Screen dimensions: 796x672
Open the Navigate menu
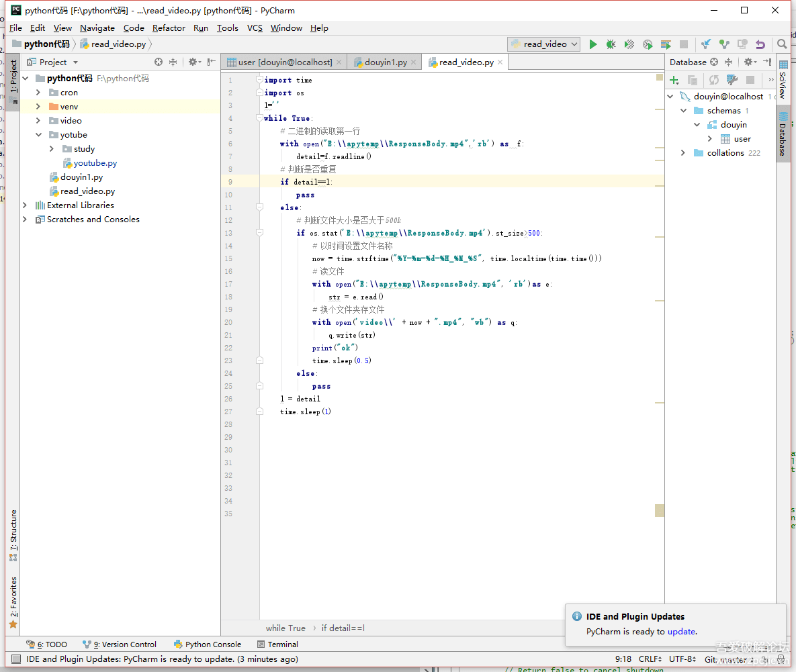pos(97,28)
